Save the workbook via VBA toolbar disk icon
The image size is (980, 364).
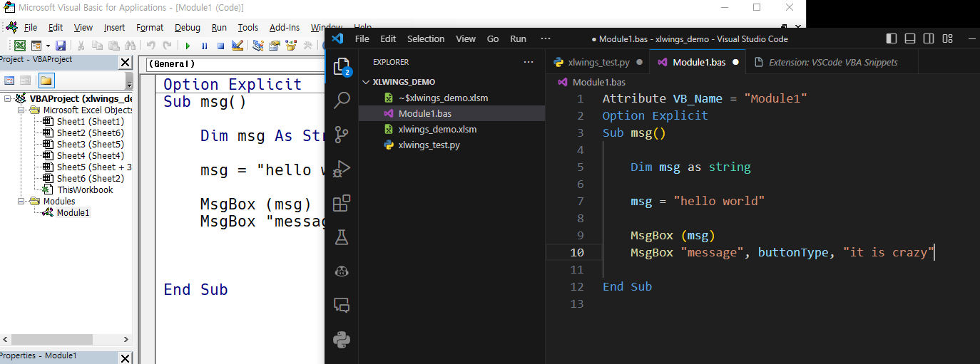pos(61,46)
